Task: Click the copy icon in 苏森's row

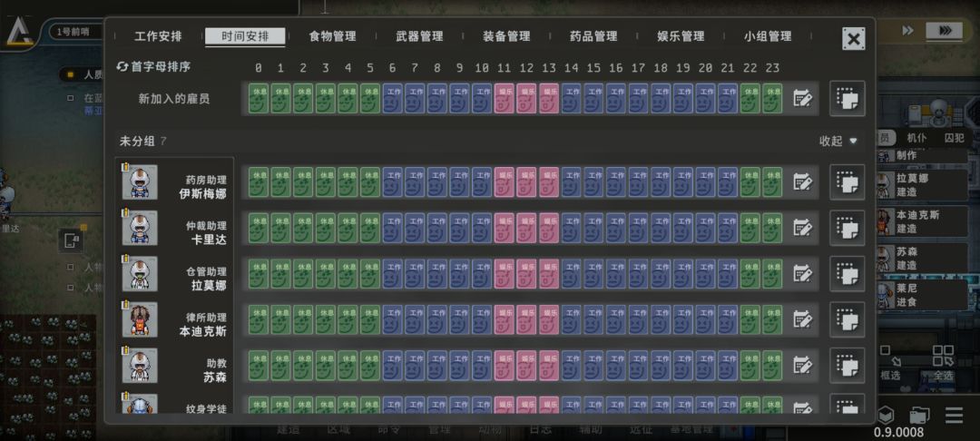Action: click(x=848, y=365)
